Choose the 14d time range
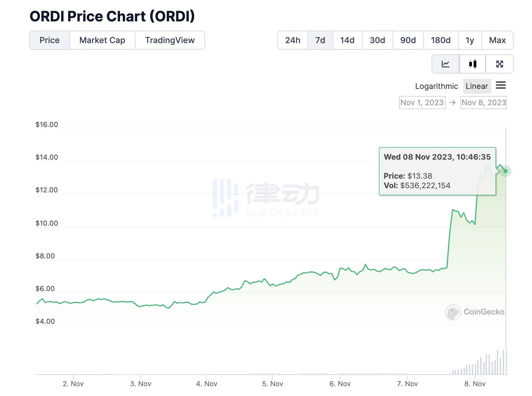 (347, 40)
